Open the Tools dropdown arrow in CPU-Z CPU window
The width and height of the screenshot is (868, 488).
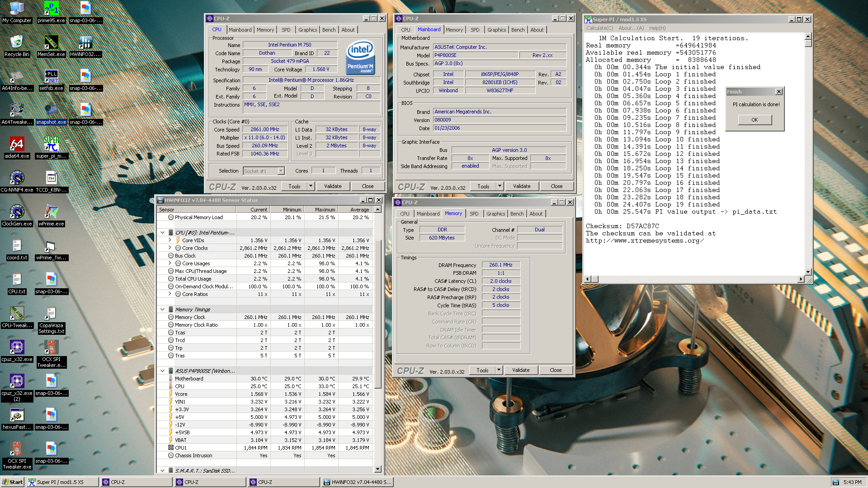pyautogui.click(x=311, y=186)
